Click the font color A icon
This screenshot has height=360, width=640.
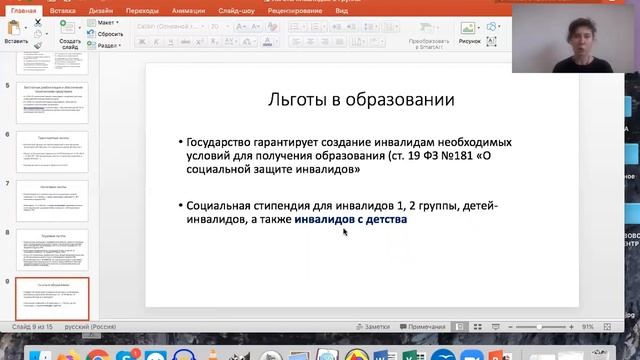tap(267, 42)
